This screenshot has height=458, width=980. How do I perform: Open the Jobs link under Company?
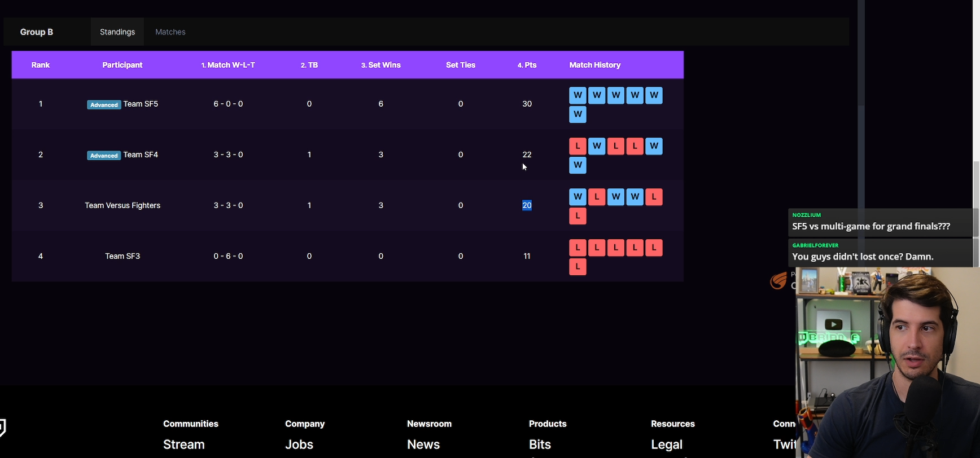click(299, 444)
